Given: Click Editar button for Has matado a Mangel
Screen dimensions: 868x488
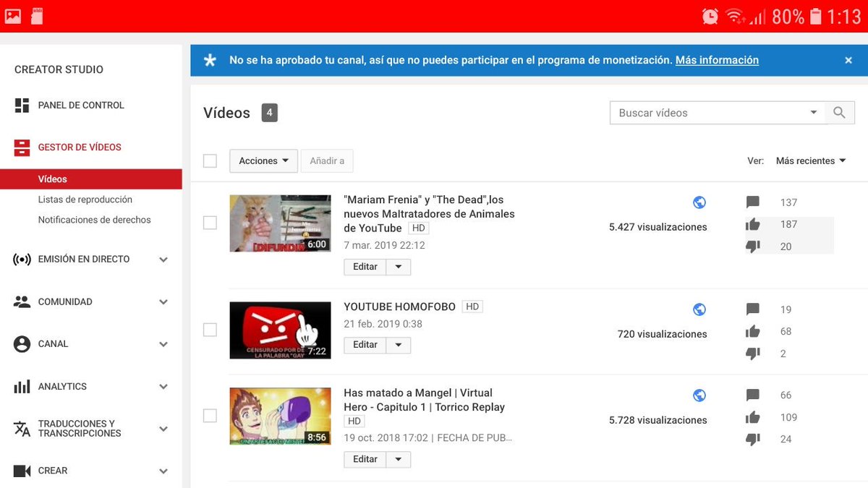Looking at the screenshot, I should (x=365, y=459).
